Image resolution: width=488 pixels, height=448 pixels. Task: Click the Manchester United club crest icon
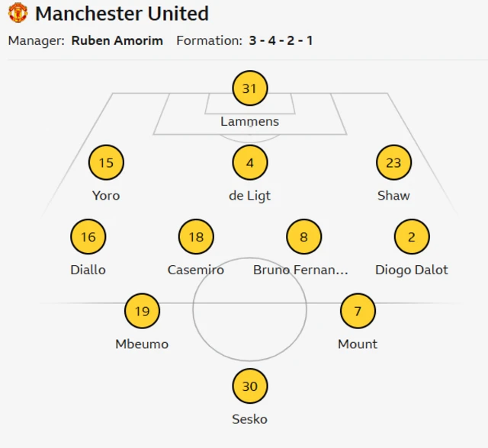click(18, 13)
